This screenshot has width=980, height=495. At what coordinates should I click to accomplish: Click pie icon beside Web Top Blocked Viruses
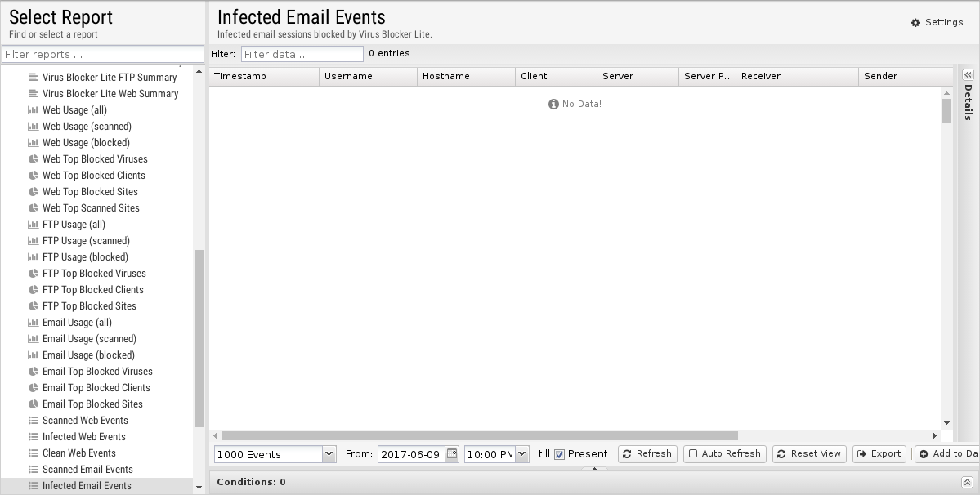[x=34, y=159]
